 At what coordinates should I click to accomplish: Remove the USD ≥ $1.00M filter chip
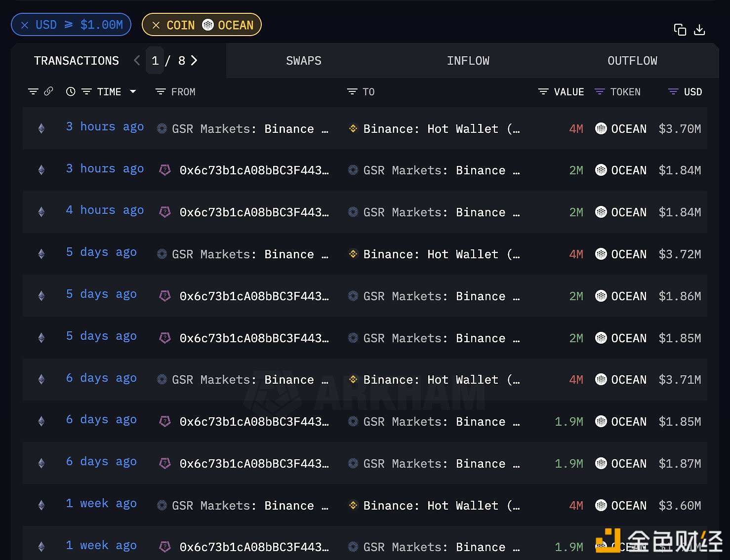click(25, 25)
